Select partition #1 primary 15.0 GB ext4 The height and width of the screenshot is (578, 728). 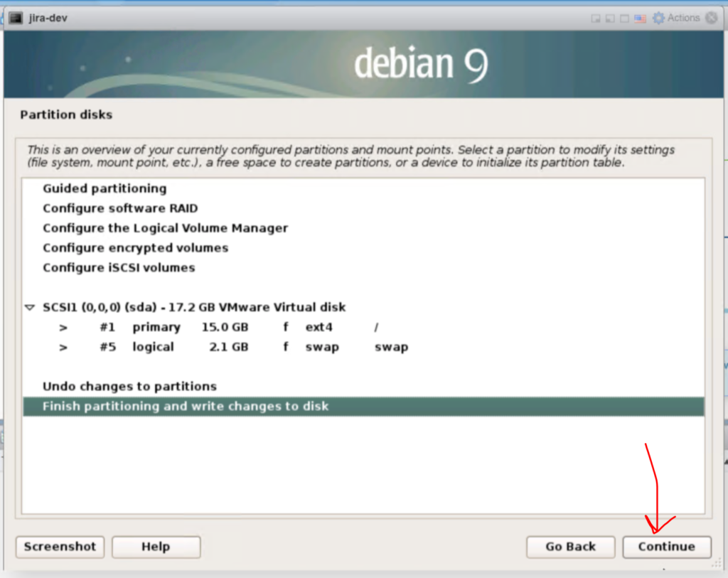click(x=363, y=327)
